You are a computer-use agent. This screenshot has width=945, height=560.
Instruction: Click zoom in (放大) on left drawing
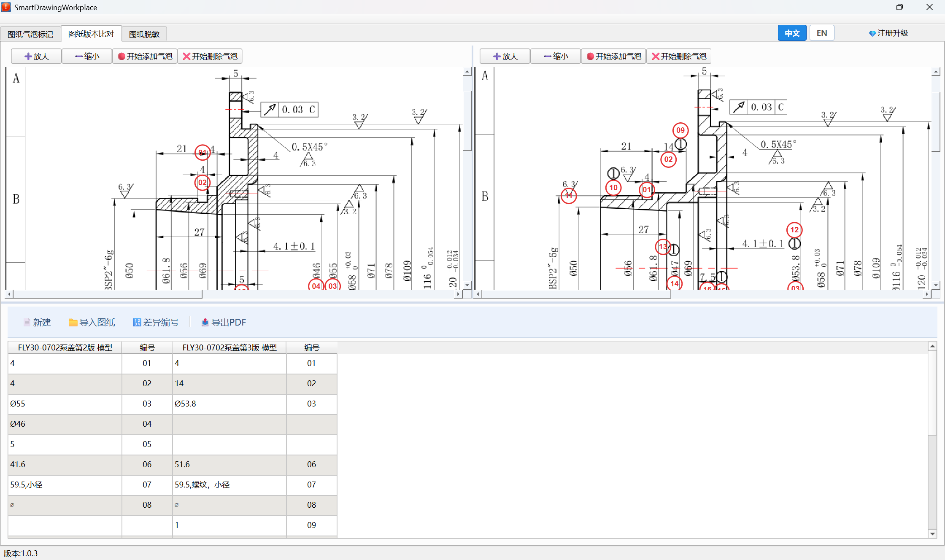click(36, 56)
